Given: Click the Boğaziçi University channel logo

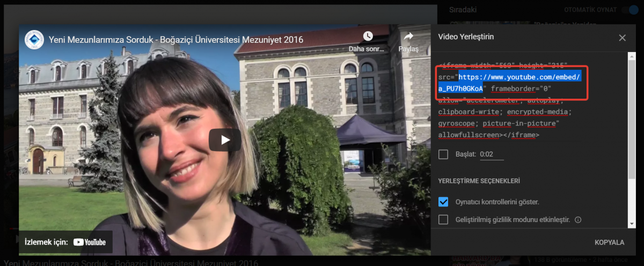Looking at the screenshot, I should tap(34, 40).
